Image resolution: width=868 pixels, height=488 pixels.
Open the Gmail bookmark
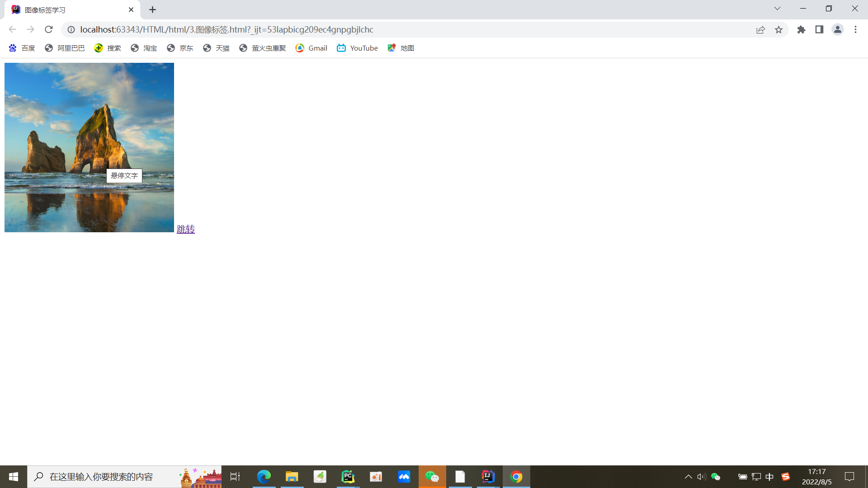point(311,48)
